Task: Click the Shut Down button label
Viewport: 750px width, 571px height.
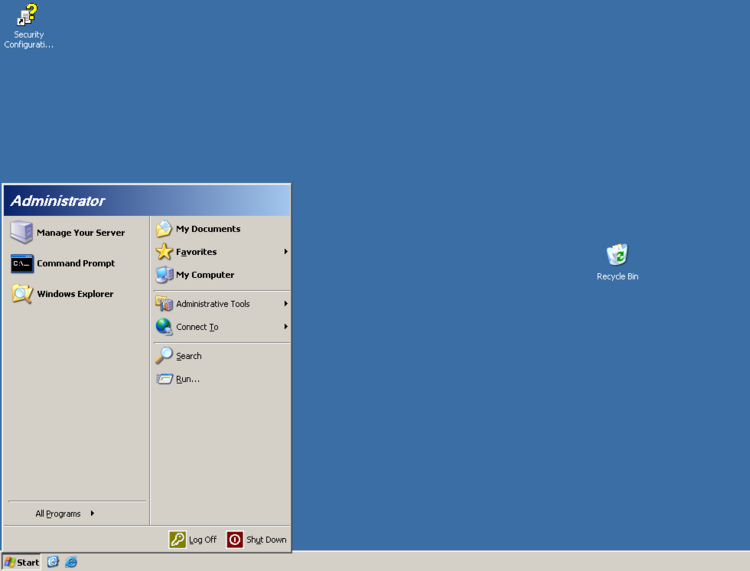Action: click(x=266, y=539)
